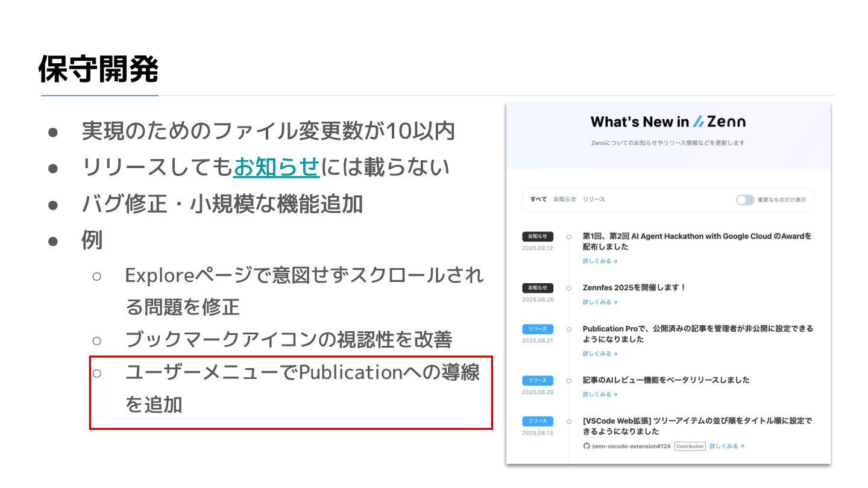Open the 記事のAIレビュー機能 headline
The height and width of the screenshot is (488, 868).
[666, 380]
